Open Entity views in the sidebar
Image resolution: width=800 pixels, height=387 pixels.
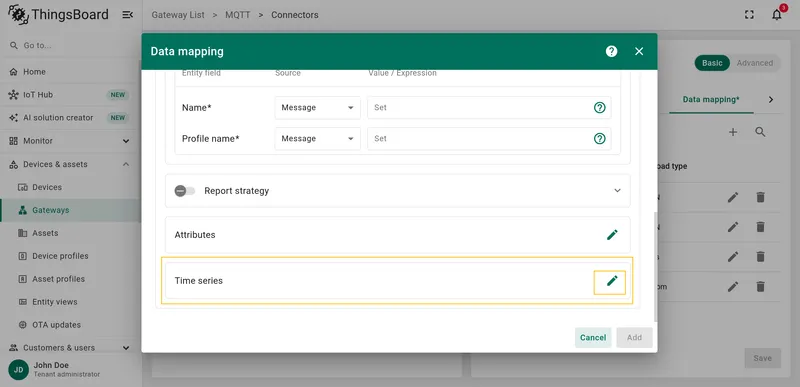pos(70,302)
